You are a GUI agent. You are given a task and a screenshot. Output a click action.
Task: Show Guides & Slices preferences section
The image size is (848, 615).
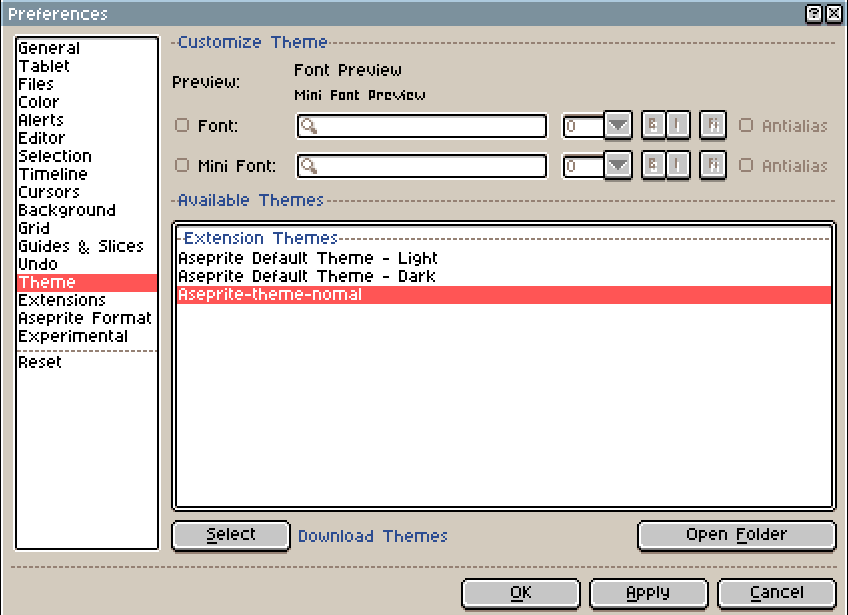87,246
